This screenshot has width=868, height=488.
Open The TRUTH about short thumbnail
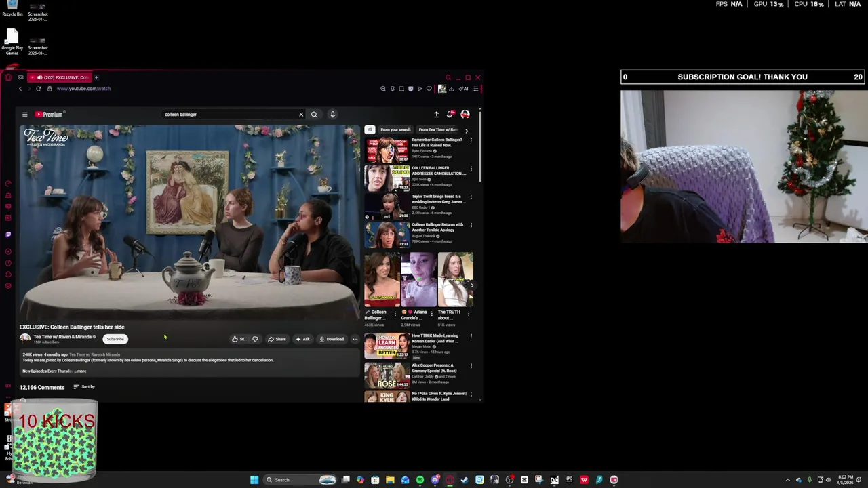[x=455, y=279]
